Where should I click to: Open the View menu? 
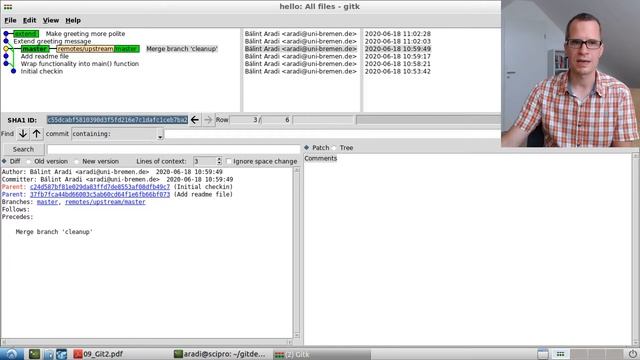coord(51,20)
